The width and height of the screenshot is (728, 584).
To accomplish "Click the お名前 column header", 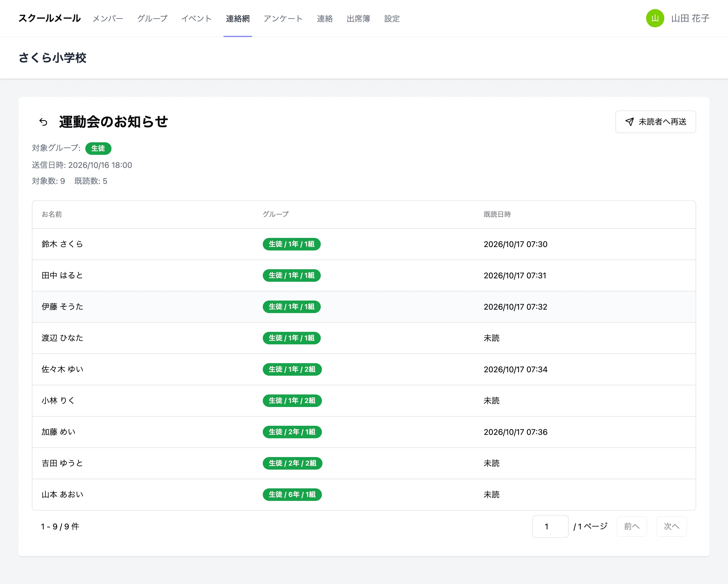I will coord(52,214).
